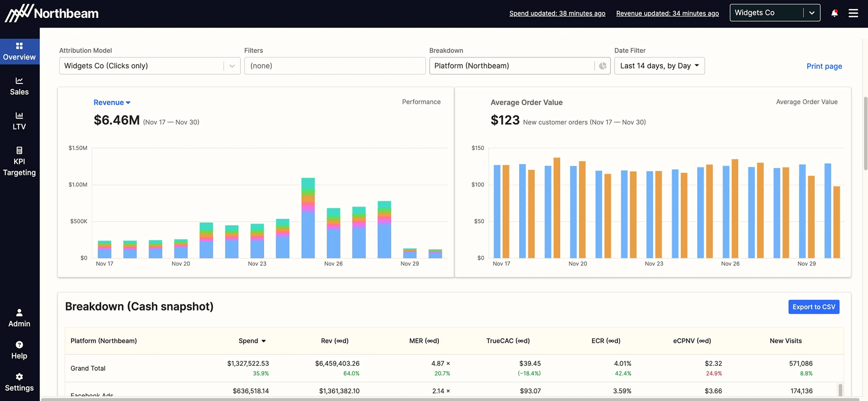This screenshot has width=868, height=401.
Task: Open KPI Targeting sidebar icon
Action: point(20,150)
